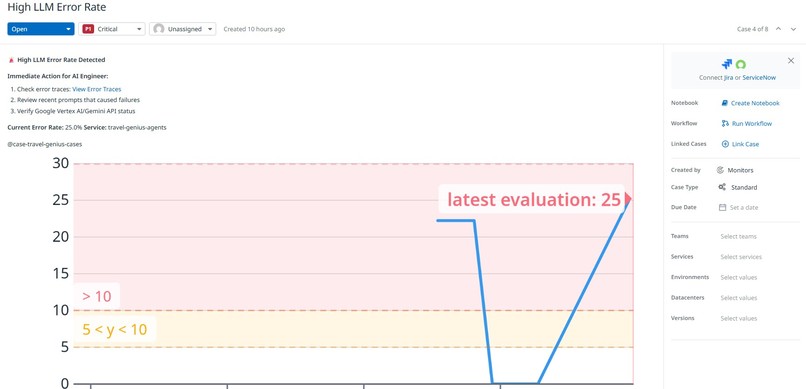The width and height of the screenshot is (806, 389).
Task: Open the Select services field
Action: 741,257
